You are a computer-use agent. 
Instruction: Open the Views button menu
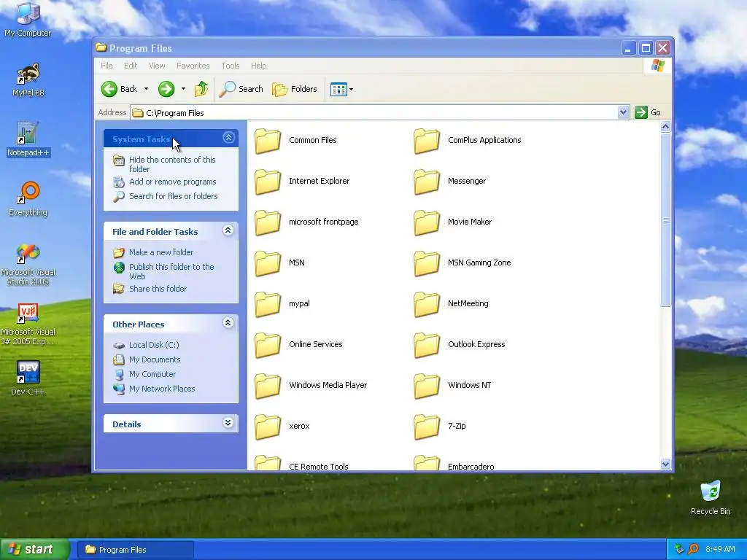(x=341, y=89)
